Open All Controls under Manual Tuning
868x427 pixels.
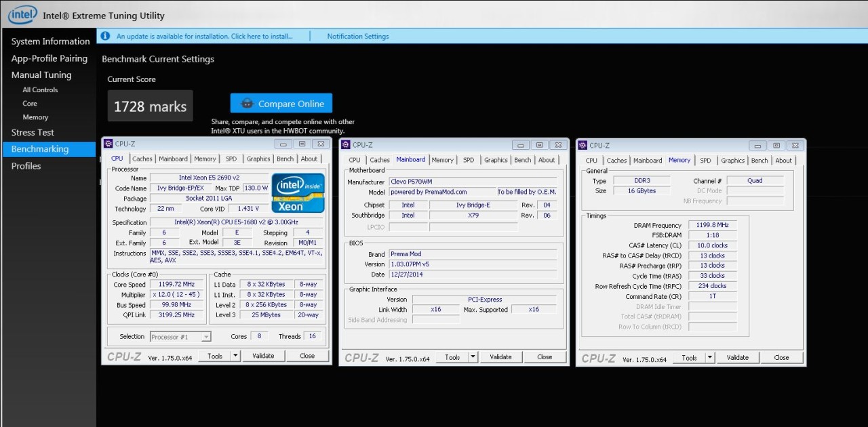(x=40, y=89)
